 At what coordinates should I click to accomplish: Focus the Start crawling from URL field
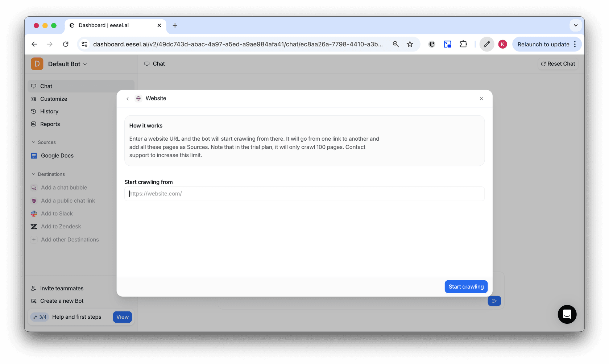pyautogui.click(x=304, y=194)
